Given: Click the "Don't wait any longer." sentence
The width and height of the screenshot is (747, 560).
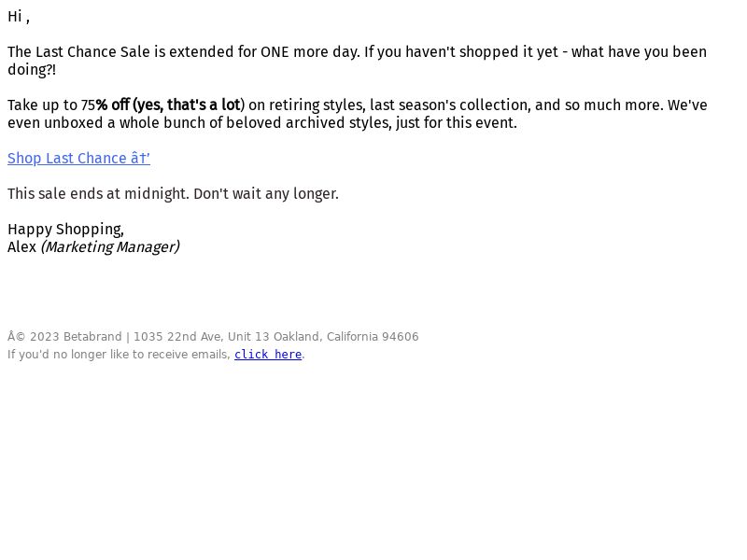Looking at the screenshot, I should click(266, 194).
